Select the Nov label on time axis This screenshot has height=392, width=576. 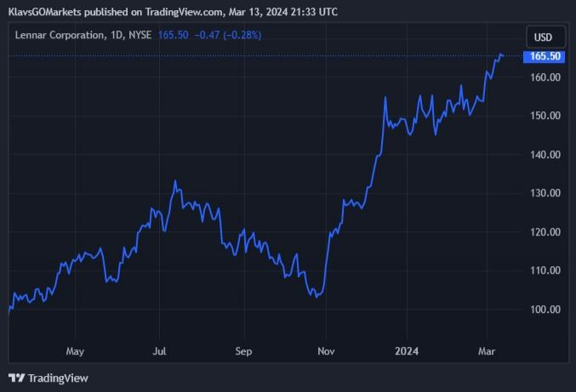325,350
